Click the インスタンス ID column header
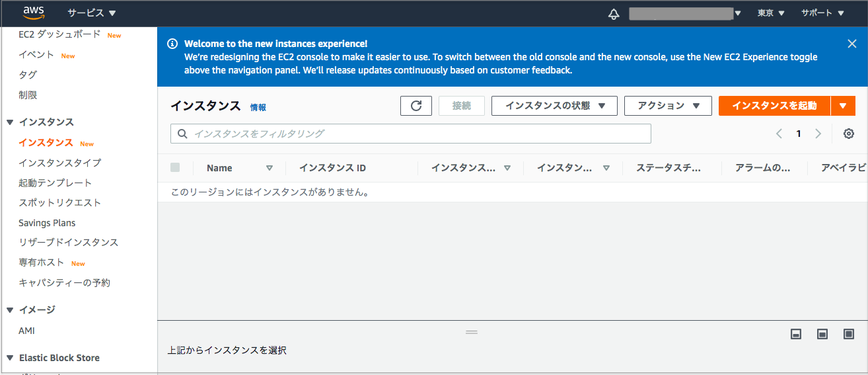 click(332, 168)
